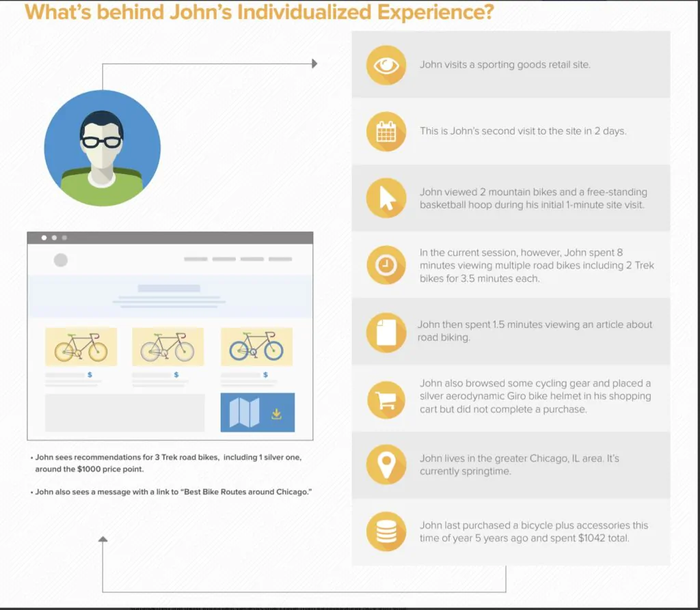Image resolution: width=700 pixels, height=610 pixels.
Task: Click the dollar sign under middle bike
Action: tap(176, 374)
